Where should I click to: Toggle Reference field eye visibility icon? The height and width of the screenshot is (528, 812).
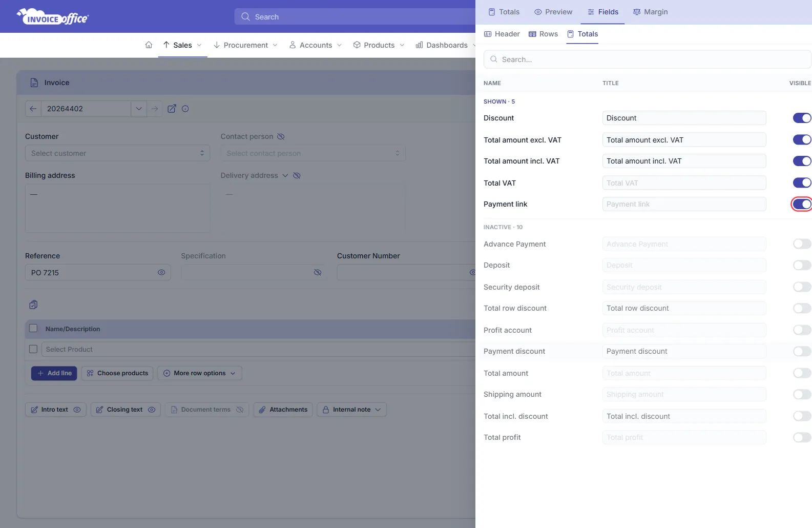click(x=161, y=272)
